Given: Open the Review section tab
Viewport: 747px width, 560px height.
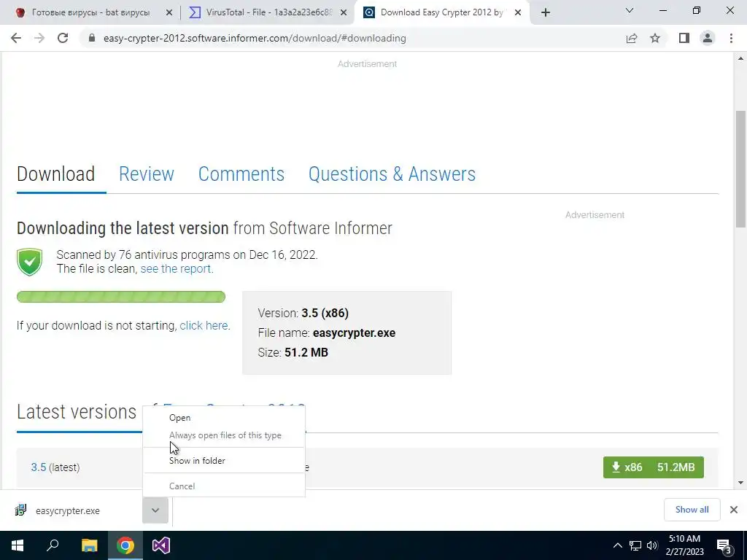Looking at the screenshot, I should click(x=146, y=174).
